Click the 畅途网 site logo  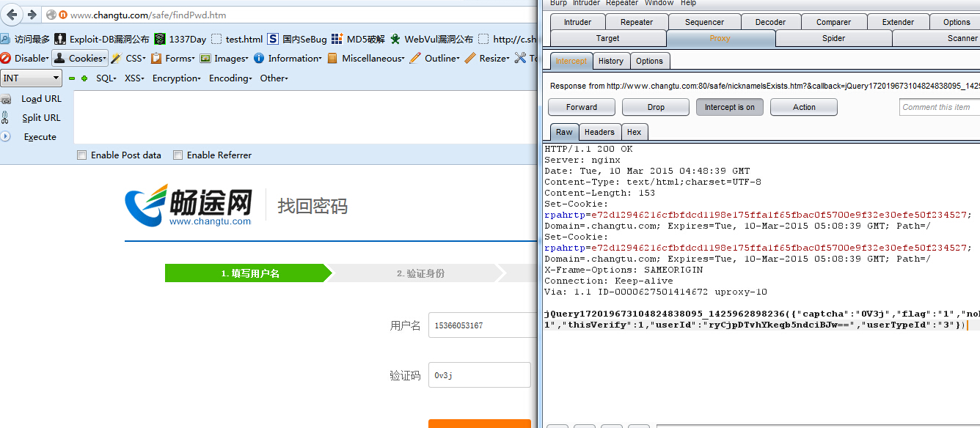pos(189,204)
